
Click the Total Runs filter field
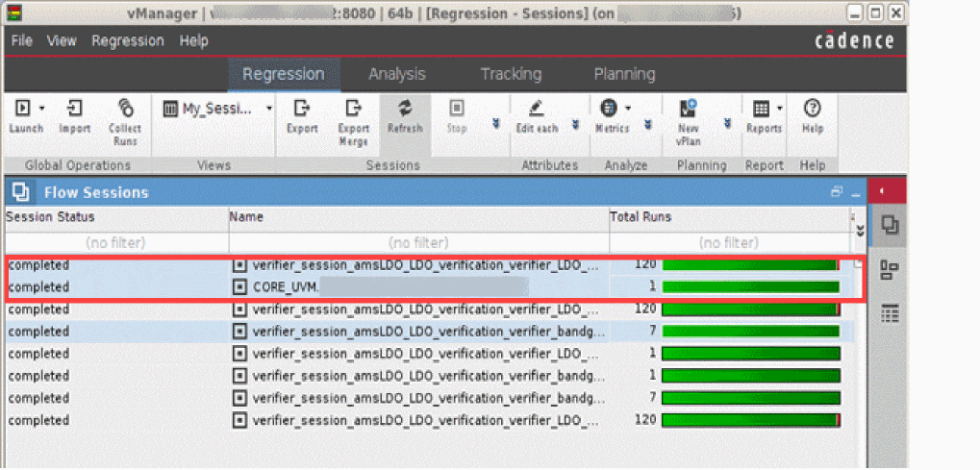click(x=729, y=242)
